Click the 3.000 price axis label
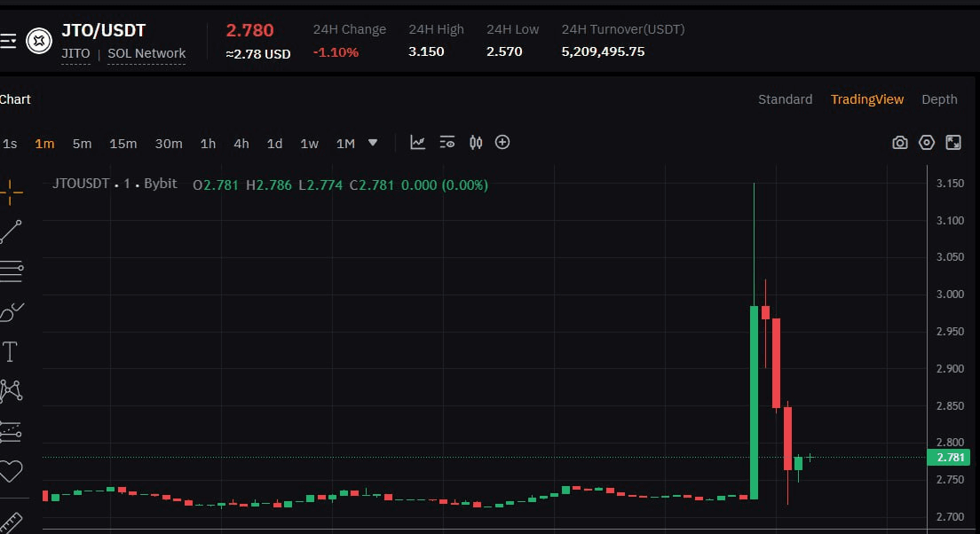The height and width of the screenshot is (534, 980). pyautogui.click(x=950, y=294)
